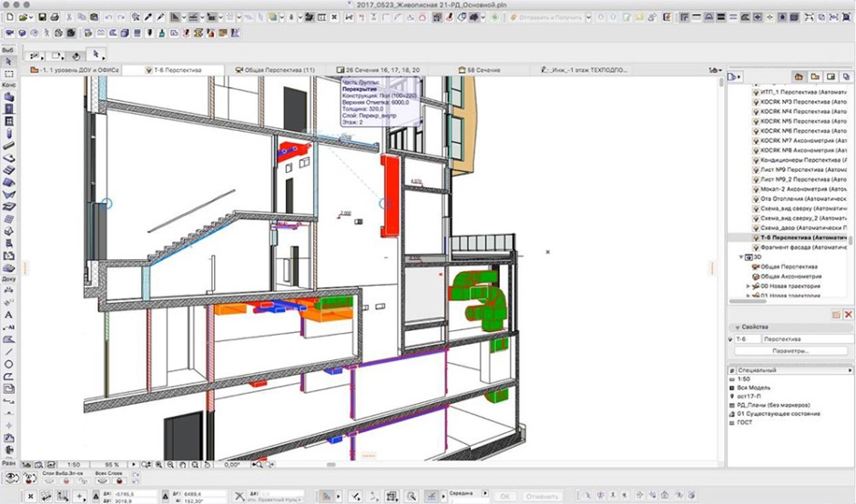856x504 pixels.
Task: Expand the '00 Новая траектория' tree item
Action: (x=749, y=286)
